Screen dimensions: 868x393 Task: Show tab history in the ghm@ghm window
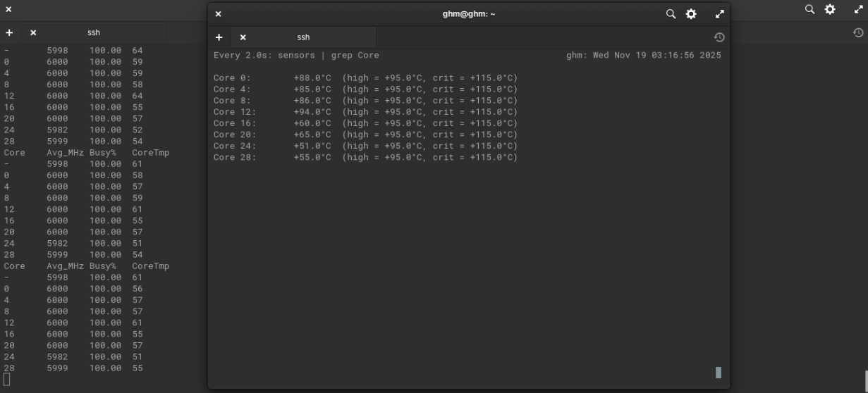pos(719,37)
